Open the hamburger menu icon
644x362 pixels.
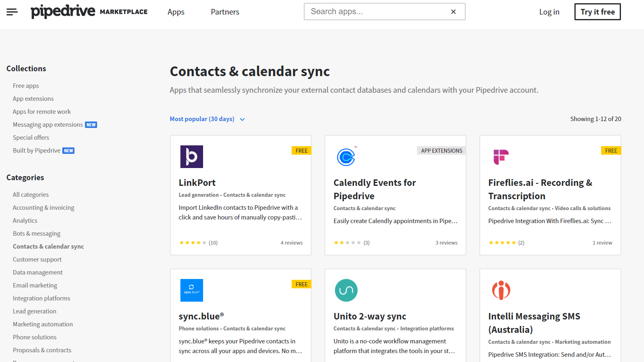point(12,12)
